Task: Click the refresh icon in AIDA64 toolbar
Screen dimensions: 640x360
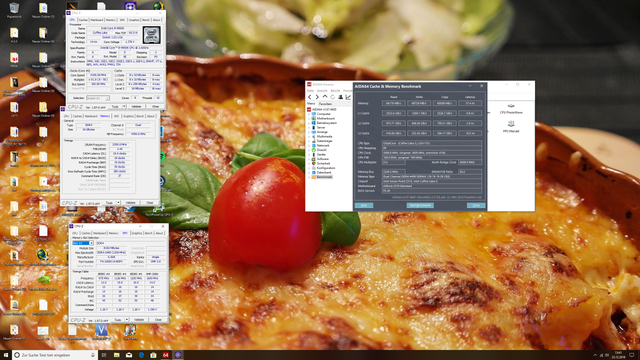Action: point(333,97)
